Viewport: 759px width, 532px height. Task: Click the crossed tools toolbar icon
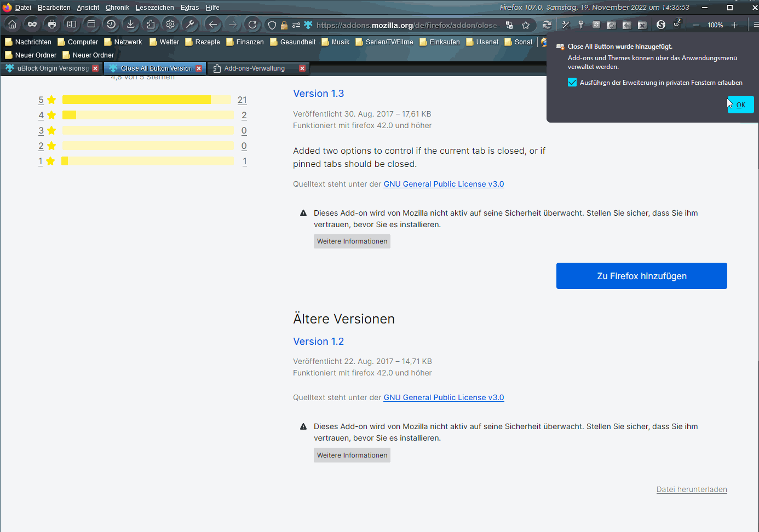point(566,25)
